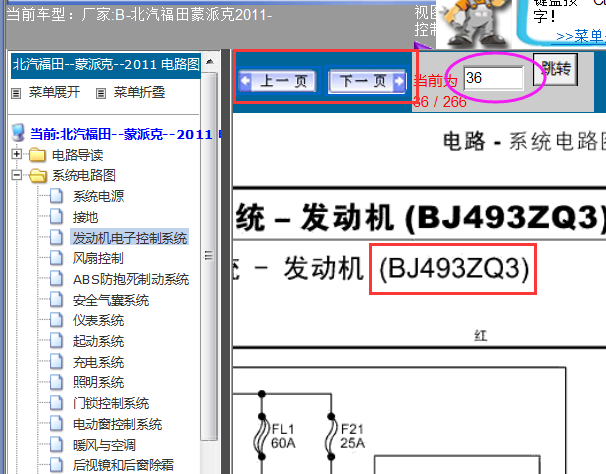Open 系统电源 tree item

coord(98,196)
